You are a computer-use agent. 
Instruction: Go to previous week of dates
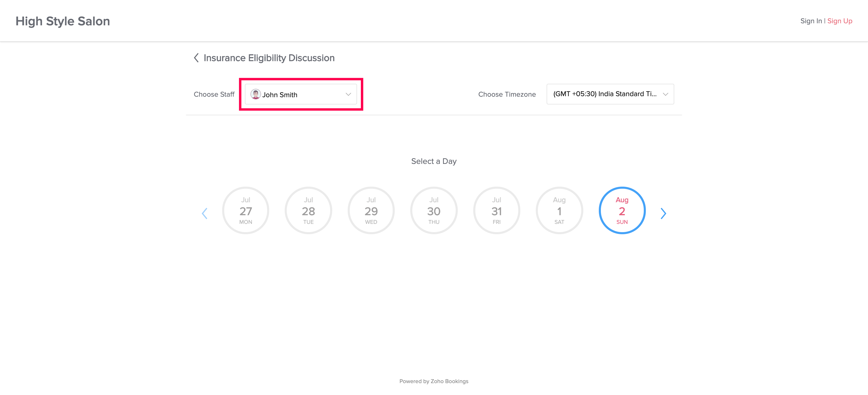[205, 213]
